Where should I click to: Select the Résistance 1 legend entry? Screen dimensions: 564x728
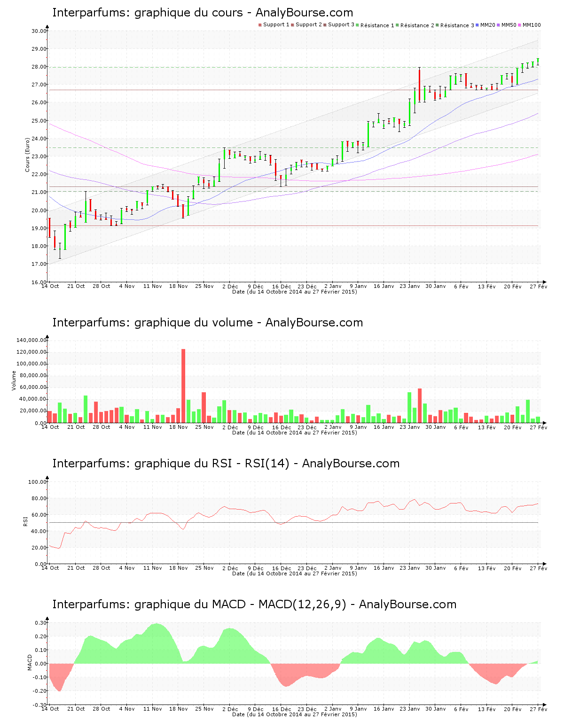pos(377,25)
